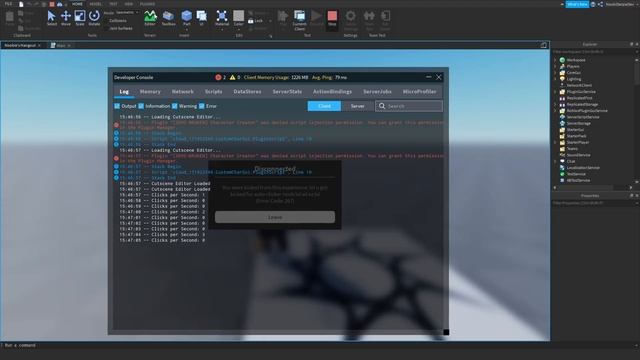Toggle the Collisions checkbox in Tools group
The width and height of the screenshot is (640, 360).
click(107, 20)
